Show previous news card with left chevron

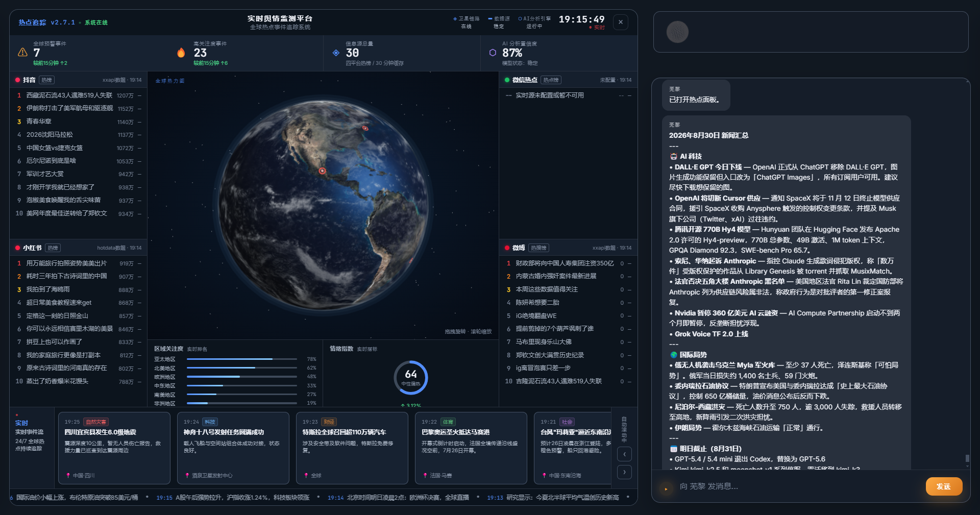624,454
